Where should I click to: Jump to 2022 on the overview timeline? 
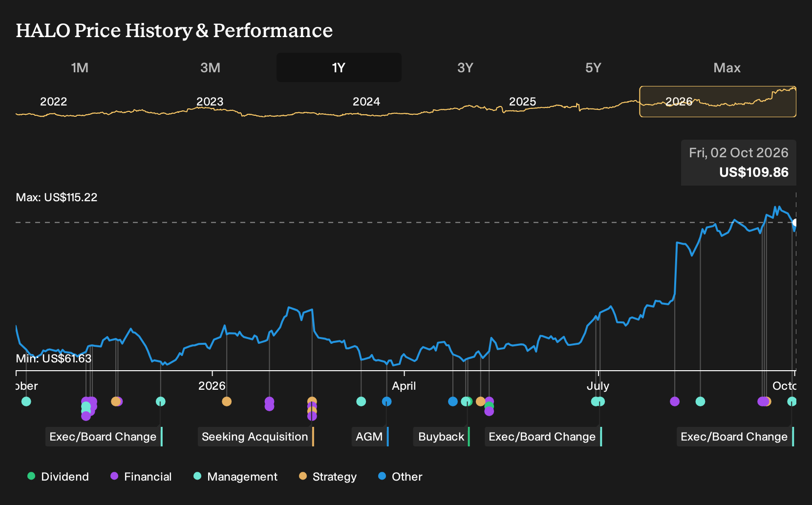(x=53, y=102)
